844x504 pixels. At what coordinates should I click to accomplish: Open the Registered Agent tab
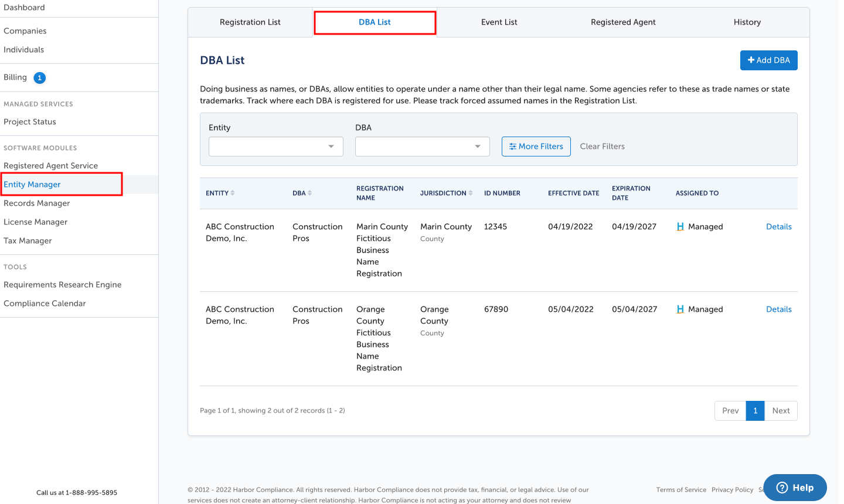(x=623, y=22)
